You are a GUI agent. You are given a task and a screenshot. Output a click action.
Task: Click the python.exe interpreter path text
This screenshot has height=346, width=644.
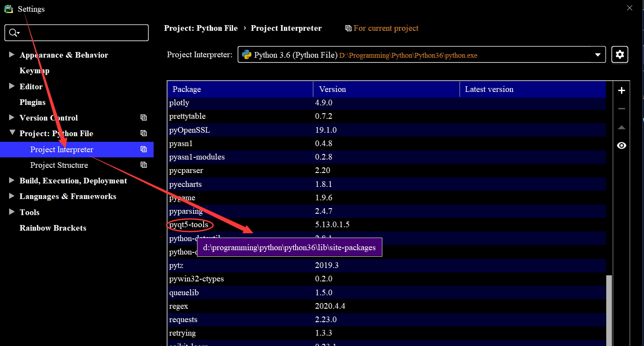tap(408, 55)
